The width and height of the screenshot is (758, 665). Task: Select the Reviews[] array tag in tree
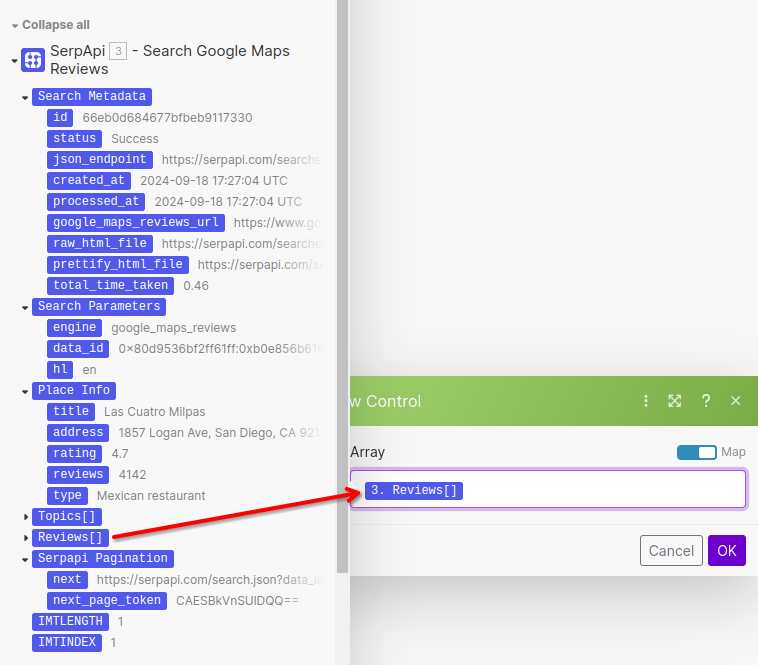[x=71, y=537]
